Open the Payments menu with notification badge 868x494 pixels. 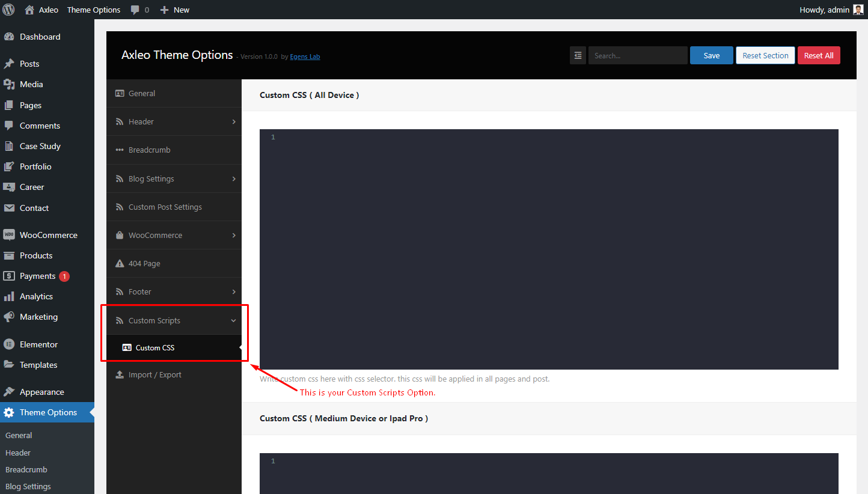click(47, 276)
